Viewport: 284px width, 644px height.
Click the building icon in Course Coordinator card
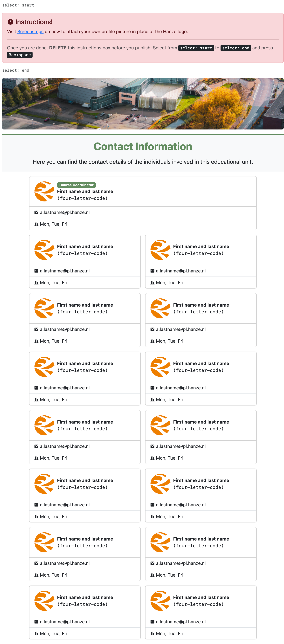click(x=36, y=224)
